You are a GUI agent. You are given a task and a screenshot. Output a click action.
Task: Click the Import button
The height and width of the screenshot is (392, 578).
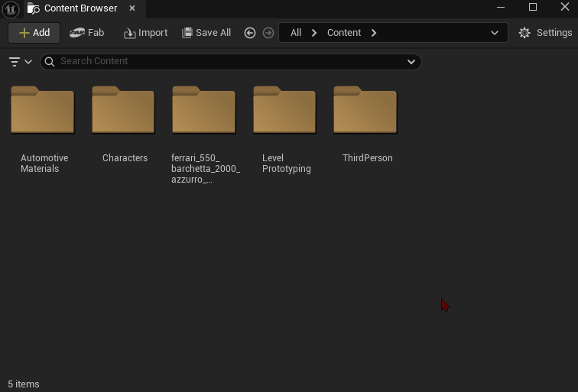pyautogui.click(x=145, y=33)
